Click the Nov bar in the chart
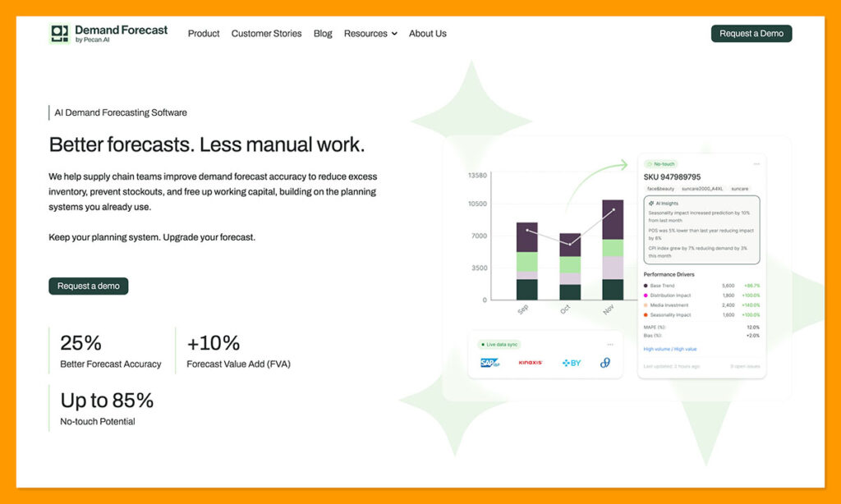The height and width of the screenshot is (504, 841). tap(613, 250)
